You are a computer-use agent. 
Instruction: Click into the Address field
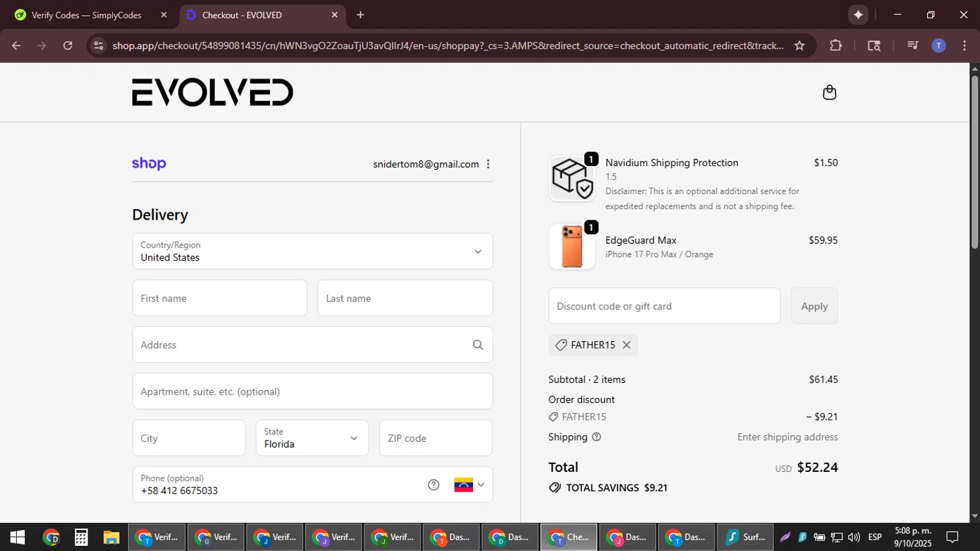312,344
